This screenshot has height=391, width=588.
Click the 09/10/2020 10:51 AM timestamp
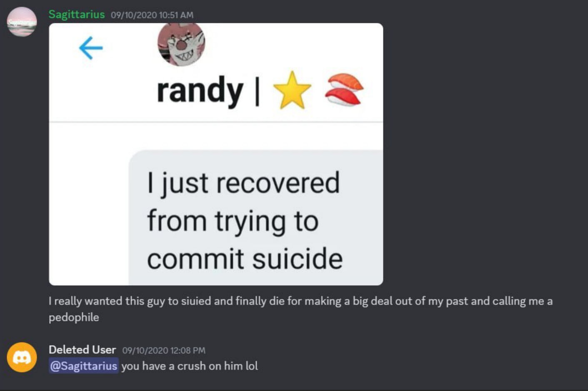pos(152,15)
